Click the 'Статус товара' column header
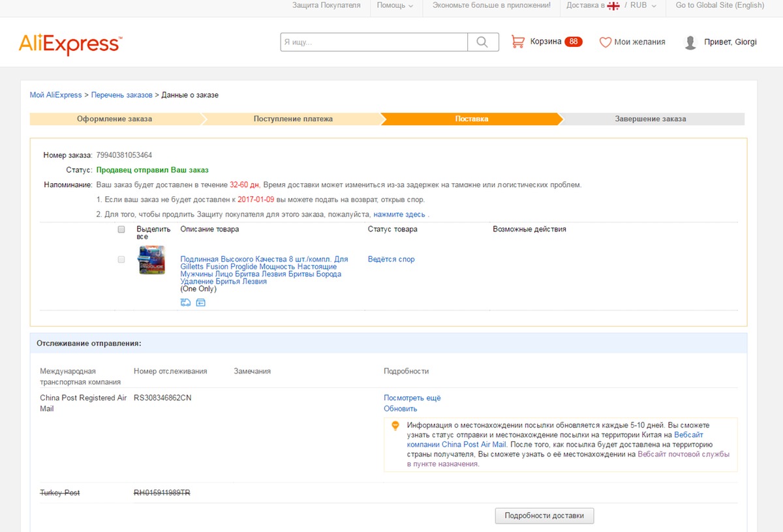 click(393, 229)
